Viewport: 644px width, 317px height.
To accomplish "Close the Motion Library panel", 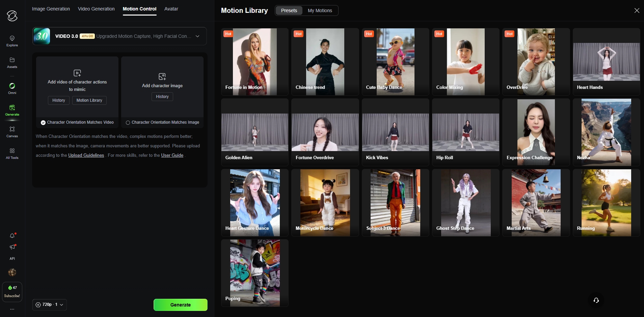I will 637,10.
